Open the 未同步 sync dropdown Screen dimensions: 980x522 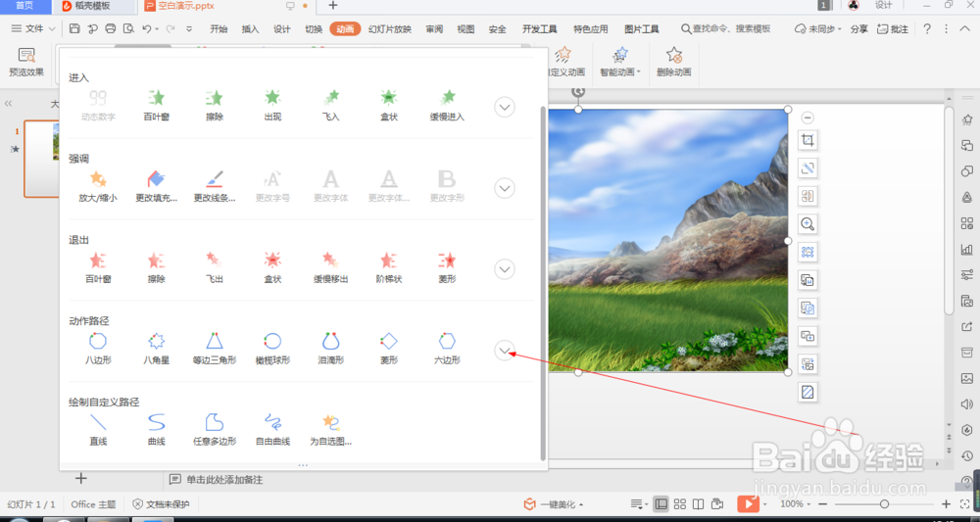[818, 29]
